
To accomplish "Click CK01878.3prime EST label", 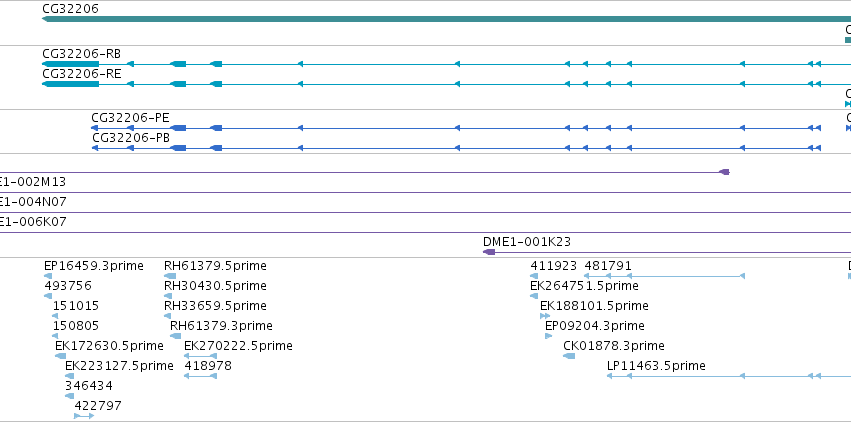I will 614,346.
